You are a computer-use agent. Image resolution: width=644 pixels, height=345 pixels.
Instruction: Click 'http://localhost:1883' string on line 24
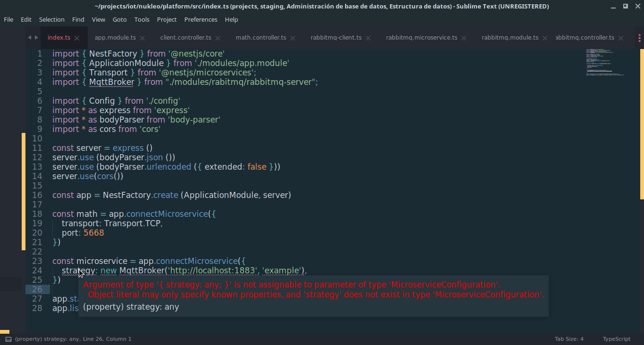(x=213, y=271)
